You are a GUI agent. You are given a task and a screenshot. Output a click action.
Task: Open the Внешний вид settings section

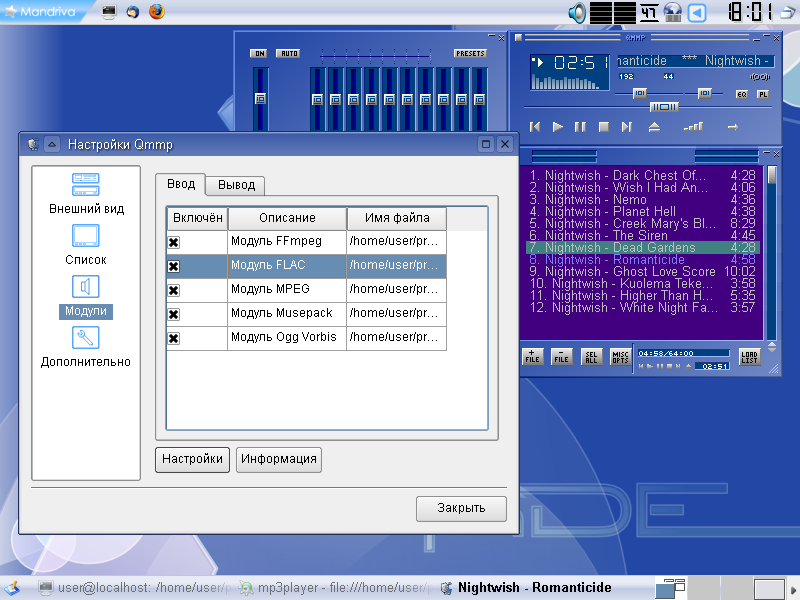86,185
